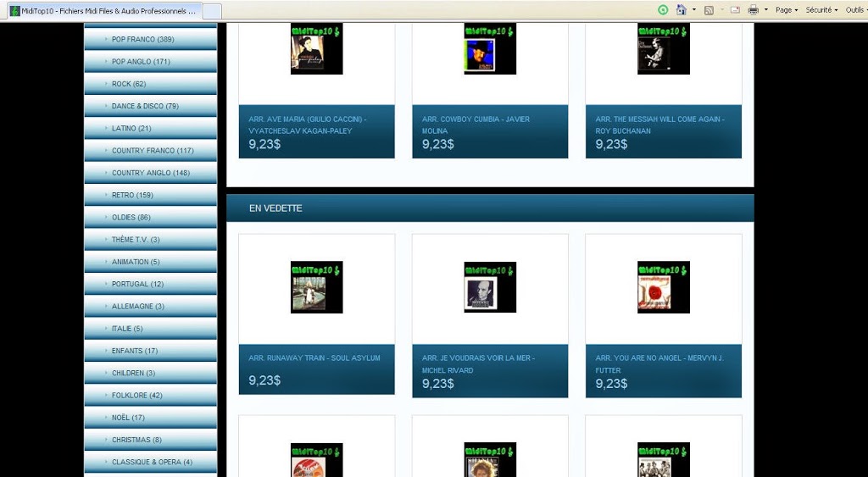Click the You Are No Angel thumbnail
868x477 pixels.
663,286
